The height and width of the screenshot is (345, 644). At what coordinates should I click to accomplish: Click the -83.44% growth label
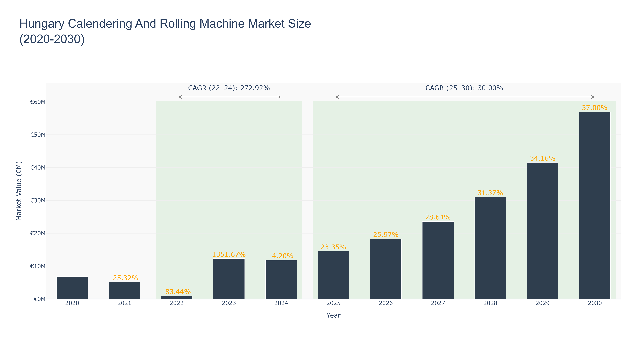point(177,292)
